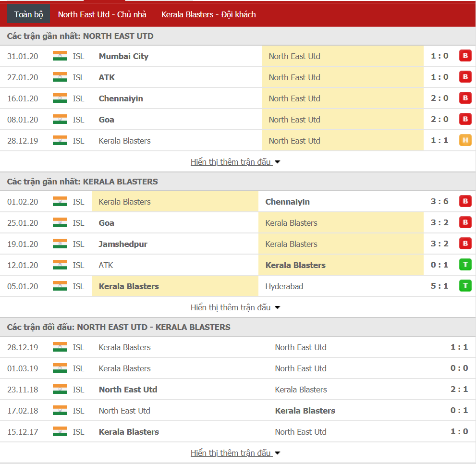Click India flag in 12.01.20 ATK row
476x464 pixels.
(x=60, y=265)
